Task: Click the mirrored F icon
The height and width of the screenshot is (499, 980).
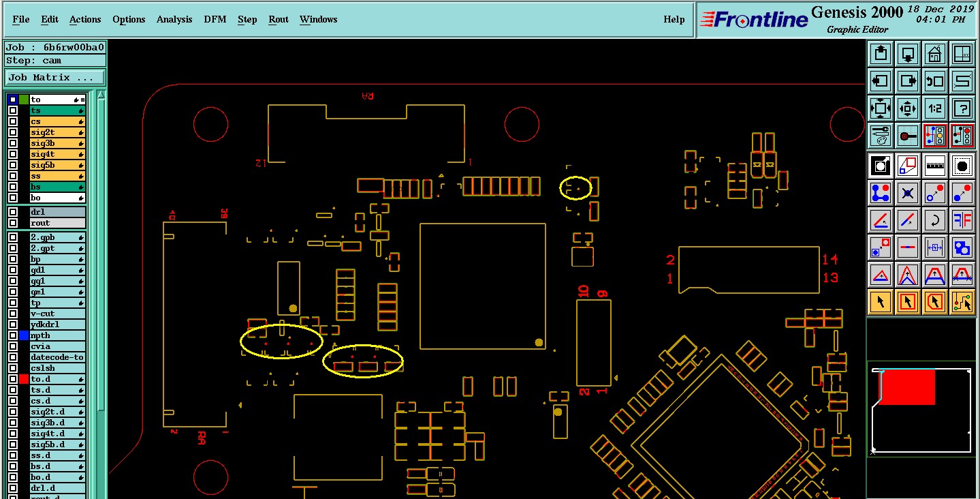Action: [962, 220]
